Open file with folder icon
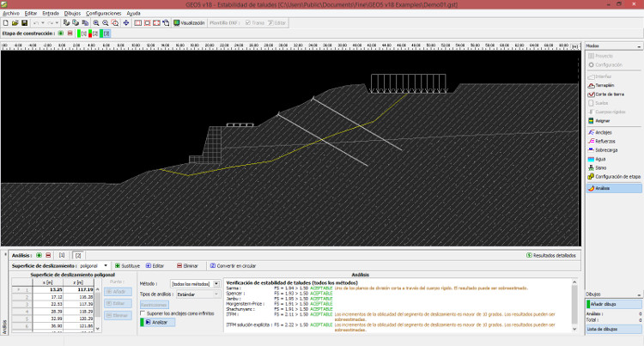The height and width of the screenshot is (346, 644). point(15,23)
